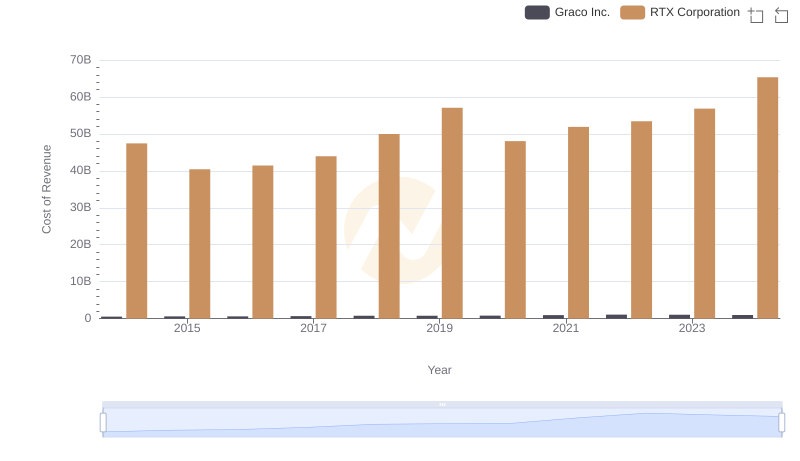This screenshot has width=800, height=461.
Task: Click RTX bar for 2021
Action: [x=579, y=223]
